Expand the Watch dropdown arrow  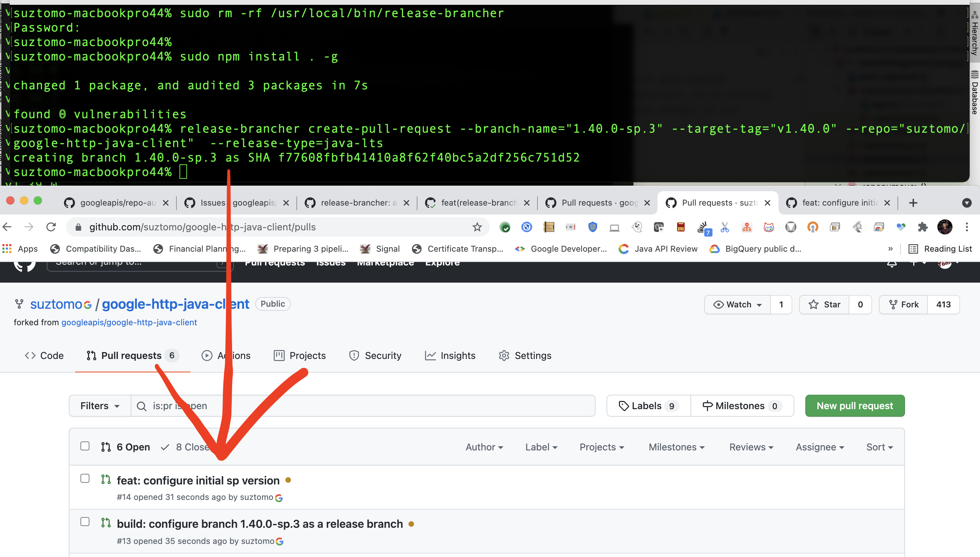tap(760, 305)
